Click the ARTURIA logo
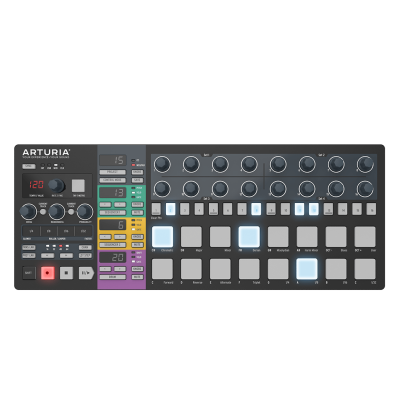This screenshot has width=400, height=400. (x=46, y=152)
